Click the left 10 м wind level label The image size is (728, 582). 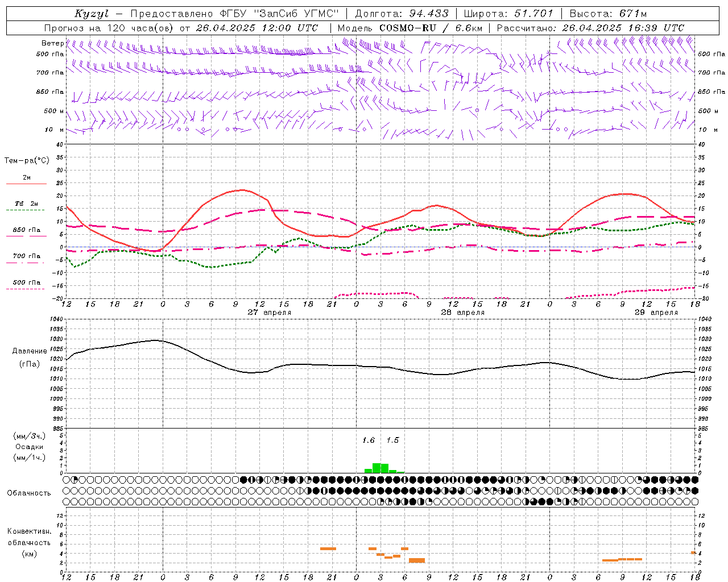(54, 130)
